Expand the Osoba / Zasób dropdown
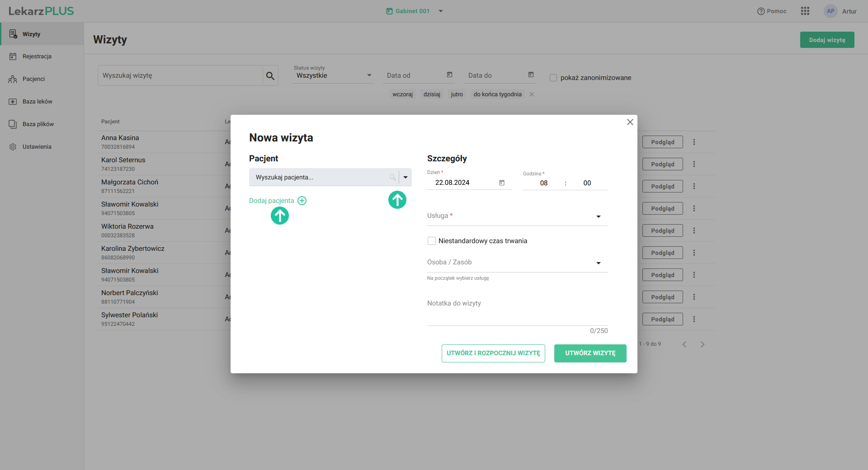The image size is (868, 470). tap(598, 263)
